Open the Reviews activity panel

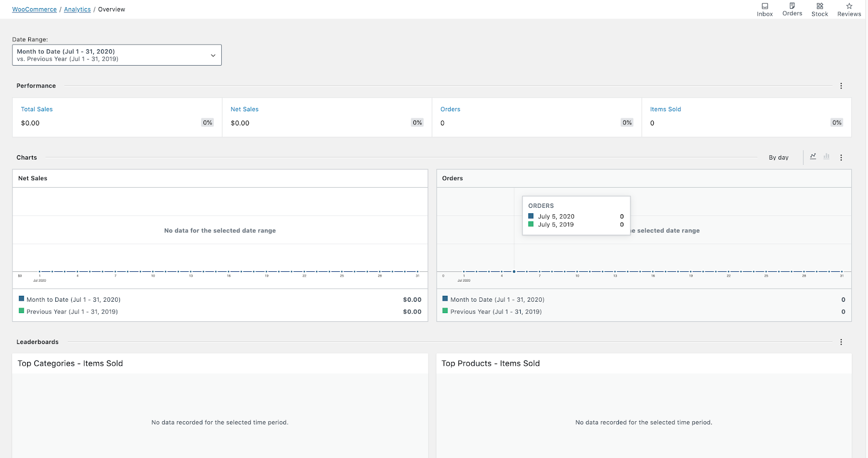[x=849, y=10]
